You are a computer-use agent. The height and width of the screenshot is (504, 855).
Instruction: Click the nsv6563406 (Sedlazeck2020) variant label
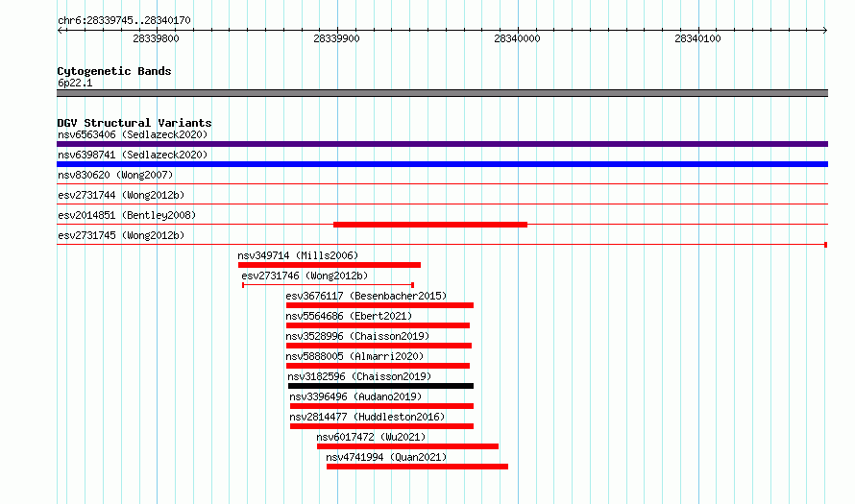pos(133,134)
